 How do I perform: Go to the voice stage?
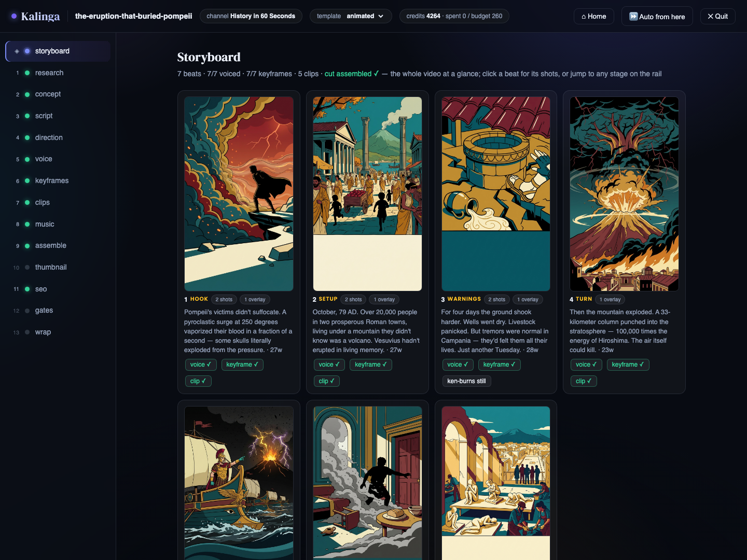coord(58,159)
